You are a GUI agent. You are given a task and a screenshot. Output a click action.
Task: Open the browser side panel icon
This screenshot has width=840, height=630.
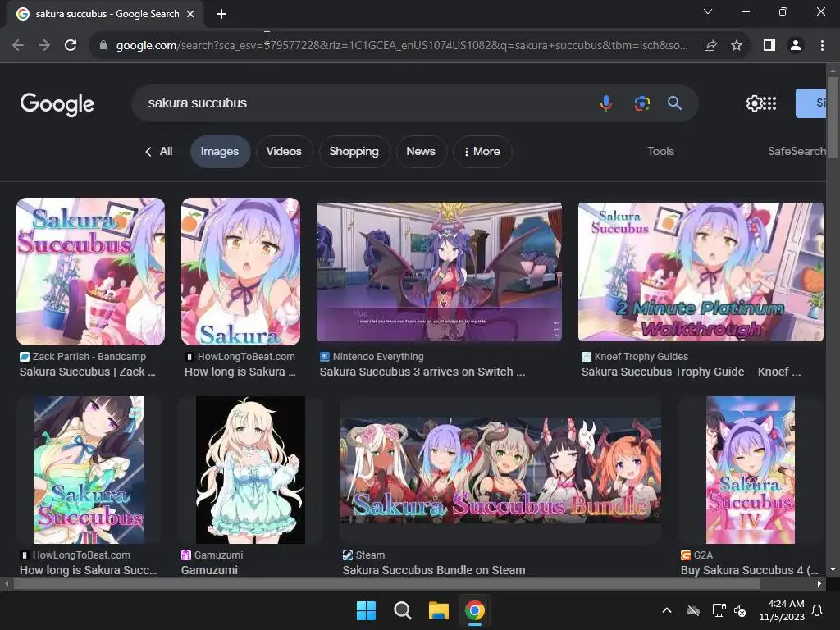click(x=769, y=46)
